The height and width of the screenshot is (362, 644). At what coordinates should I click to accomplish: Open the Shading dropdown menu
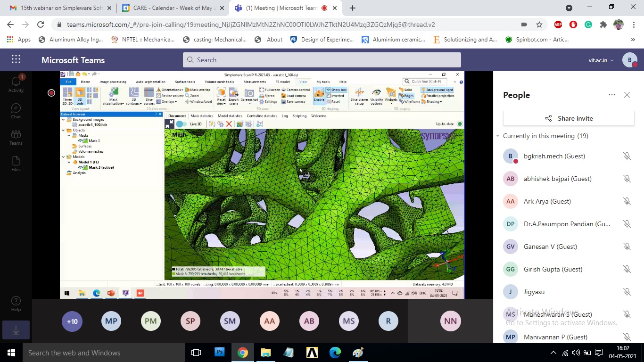tap(433, 102)
